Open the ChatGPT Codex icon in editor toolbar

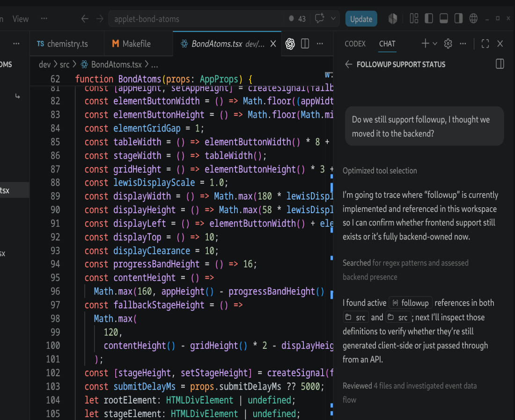(290, 43)
